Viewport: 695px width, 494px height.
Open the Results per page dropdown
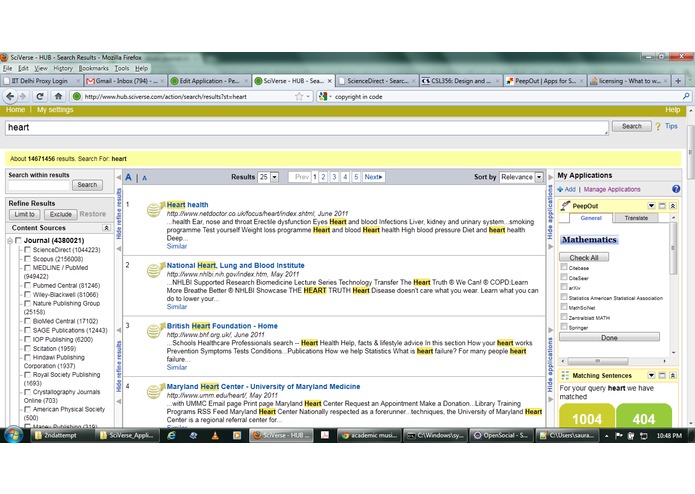pyautogui.click(x=274, y=177)
